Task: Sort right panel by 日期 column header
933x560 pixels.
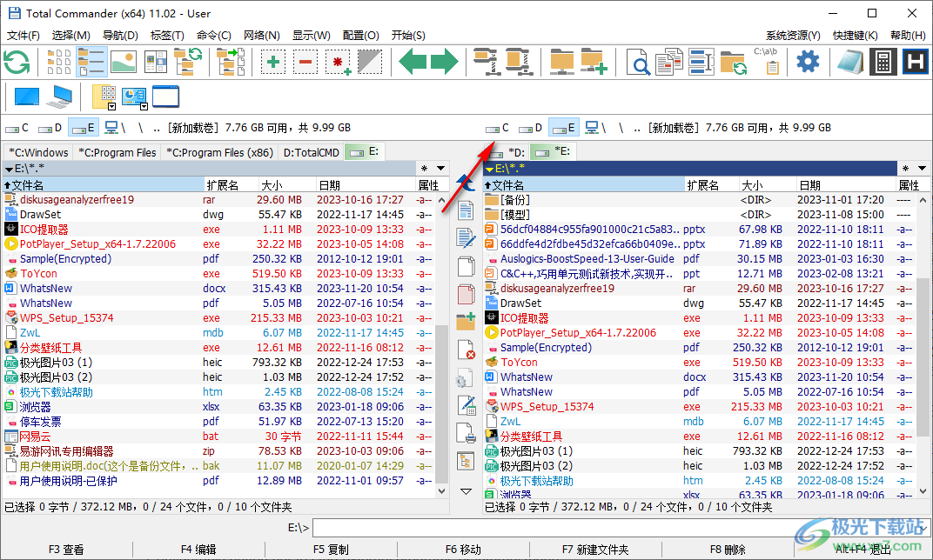Action: (845, 185)
